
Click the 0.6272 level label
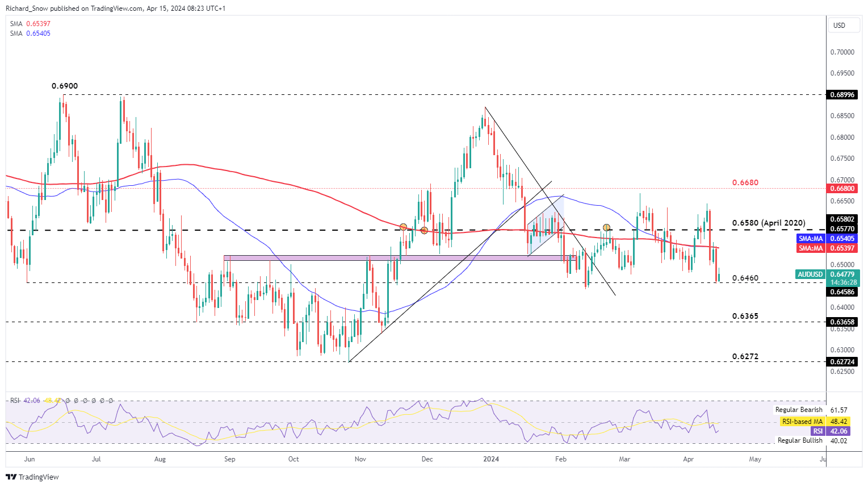pyautogui.click(x=745, y=357)
